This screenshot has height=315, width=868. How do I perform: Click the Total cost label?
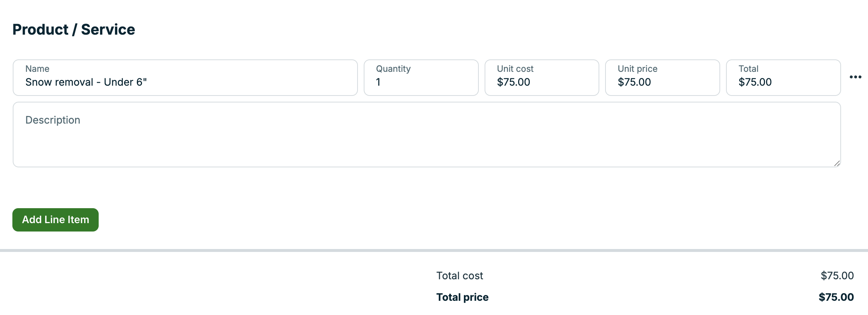tap(460, 276)
